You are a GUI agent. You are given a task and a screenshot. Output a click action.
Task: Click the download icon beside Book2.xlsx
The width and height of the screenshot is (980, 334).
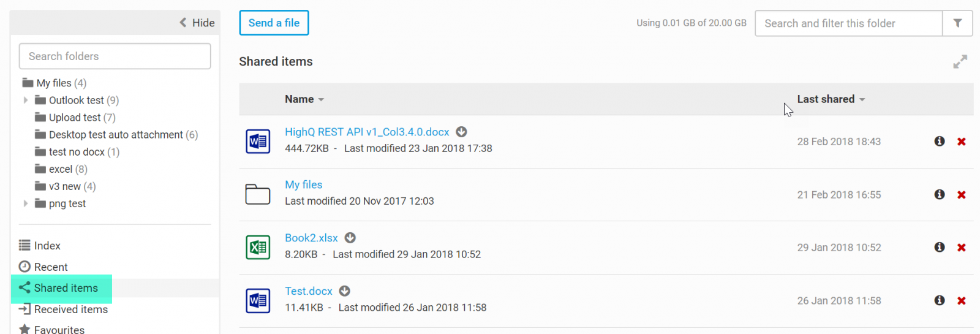[350, 238]
